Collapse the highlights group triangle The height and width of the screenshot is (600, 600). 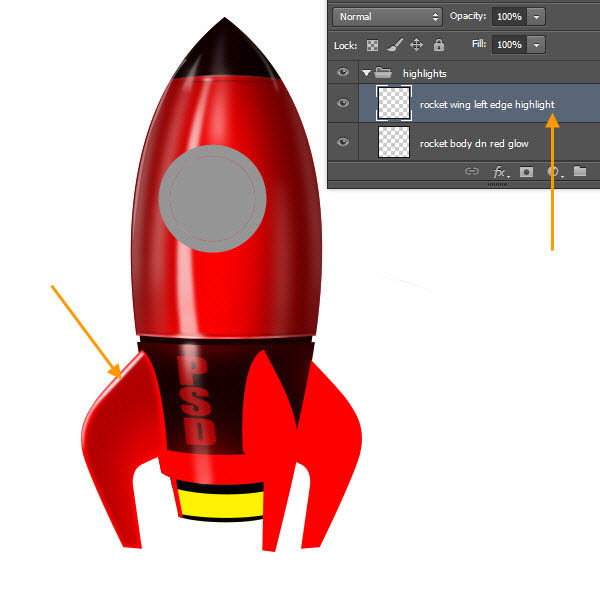[x=367, y=73]
